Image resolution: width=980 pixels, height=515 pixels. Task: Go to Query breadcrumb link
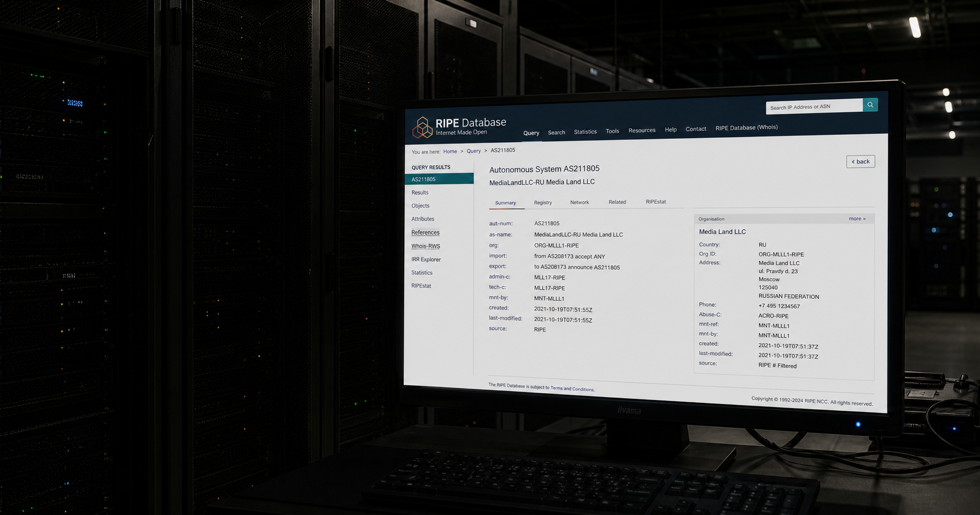(x=474, y=151)
